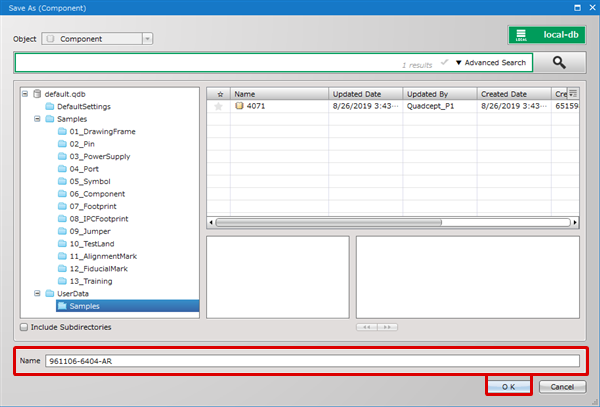This screenshot has height=407, width=600.
Task: Click the 07_Footprint folder icon
Action: [x=61, y=206]
